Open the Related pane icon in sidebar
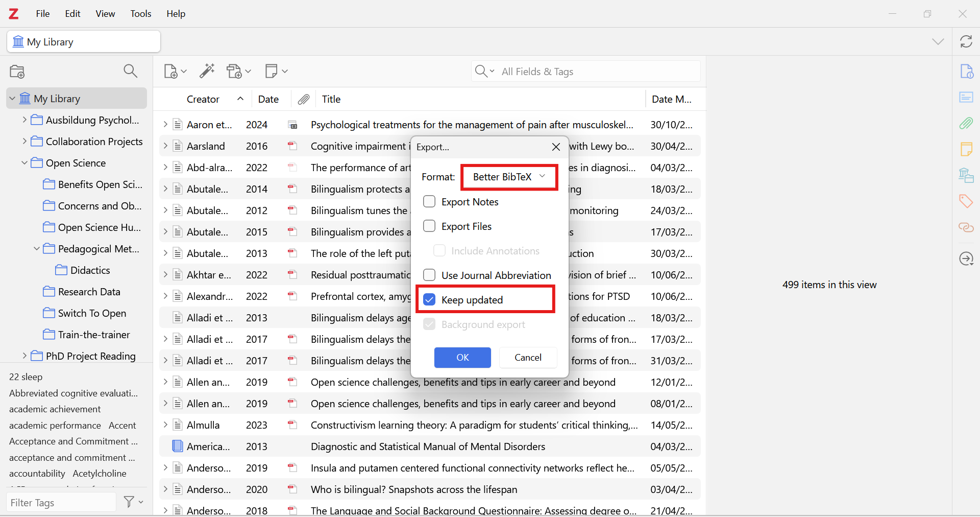 coord(966,227)
